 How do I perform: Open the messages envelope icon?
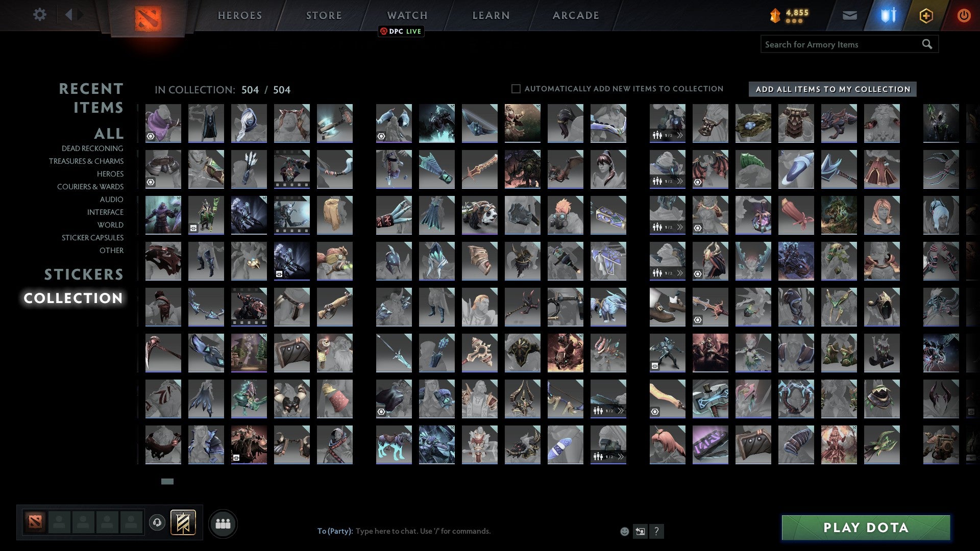coord(849,15)
